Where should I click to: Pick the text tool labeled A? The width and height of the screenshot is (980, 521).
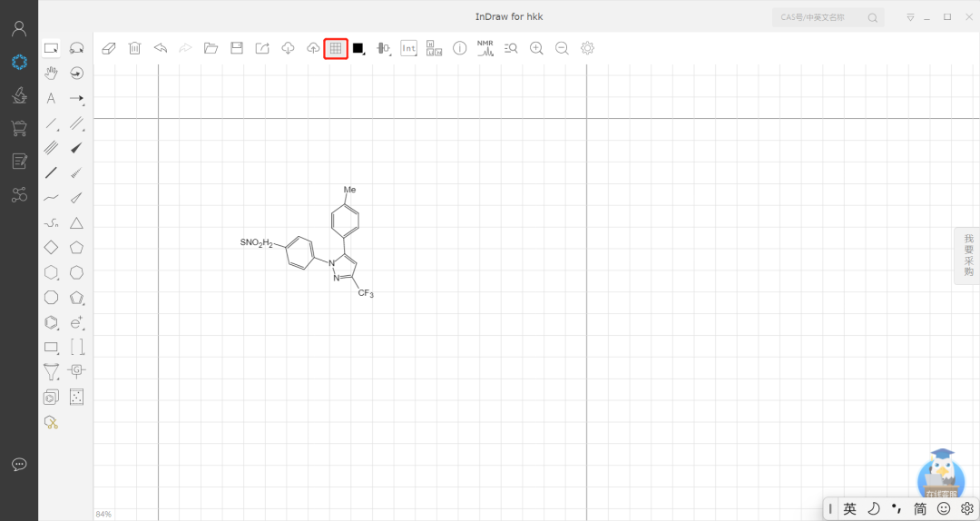(x=51, y=98)
